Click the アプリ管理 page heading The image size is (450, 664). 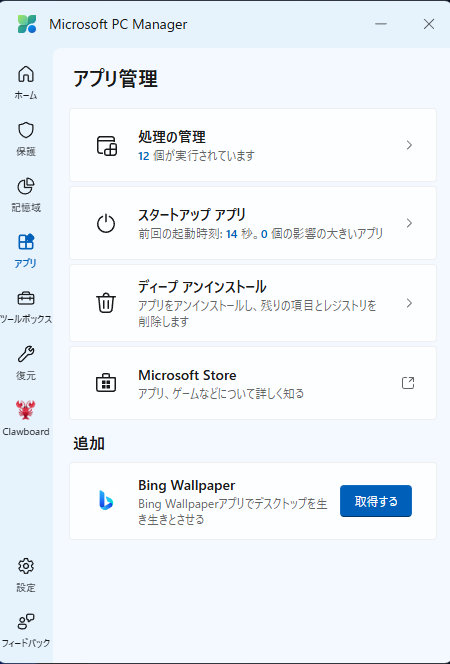pyautogui.click(x=116, y=79)
